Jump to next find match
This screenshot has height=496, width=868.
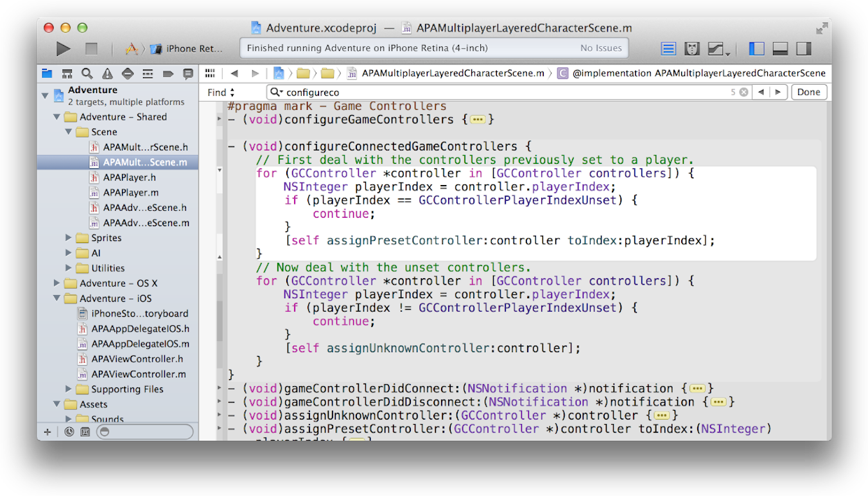pos(778,93)
